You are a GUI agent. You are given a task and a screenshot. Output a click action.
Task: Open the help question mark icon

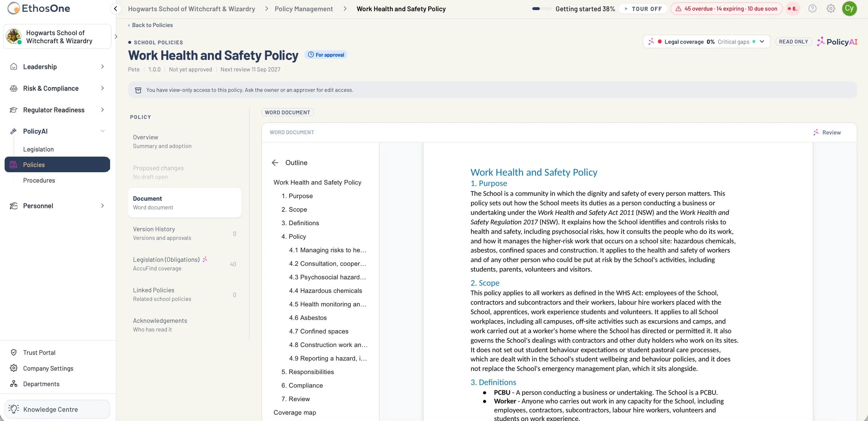coord(812,9)
